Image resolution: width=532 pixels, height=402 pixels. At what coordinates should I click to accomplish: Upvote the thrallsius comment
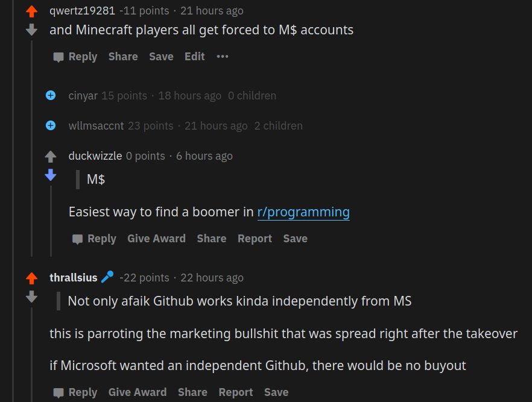(30, 277)
